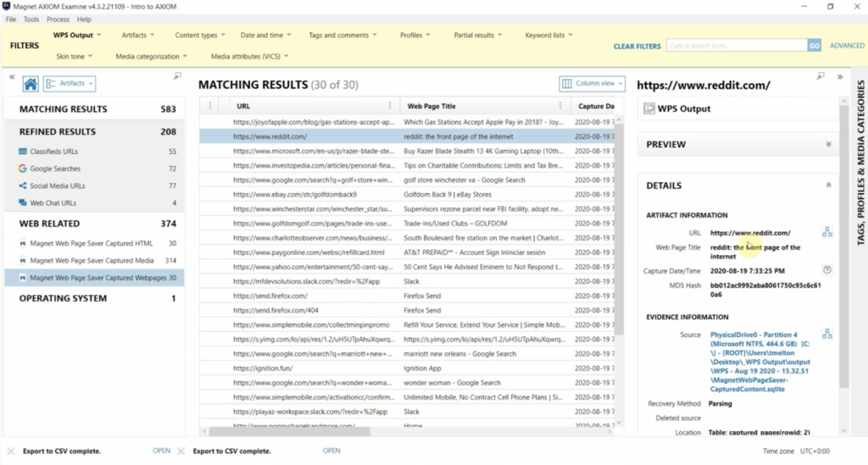
Task: Sort by Web Page Title column header
Action: pyautogui.click(x=431, y=106)
